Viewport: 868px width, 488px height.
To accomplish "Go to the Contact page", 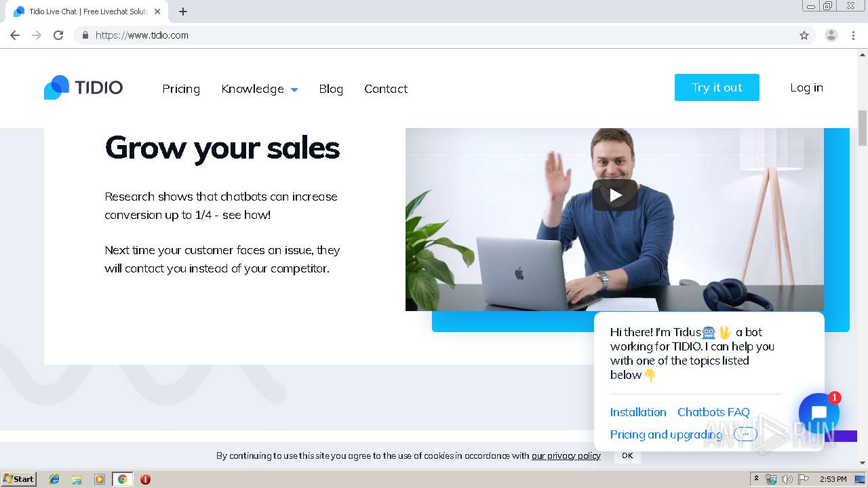I will (386, 89).
